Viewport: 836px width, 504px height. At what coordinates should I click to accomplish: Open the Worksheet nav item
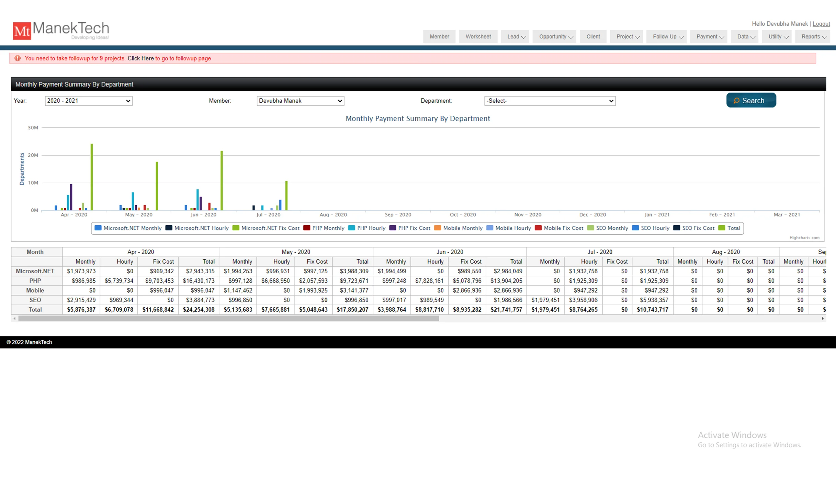point(478,37)
